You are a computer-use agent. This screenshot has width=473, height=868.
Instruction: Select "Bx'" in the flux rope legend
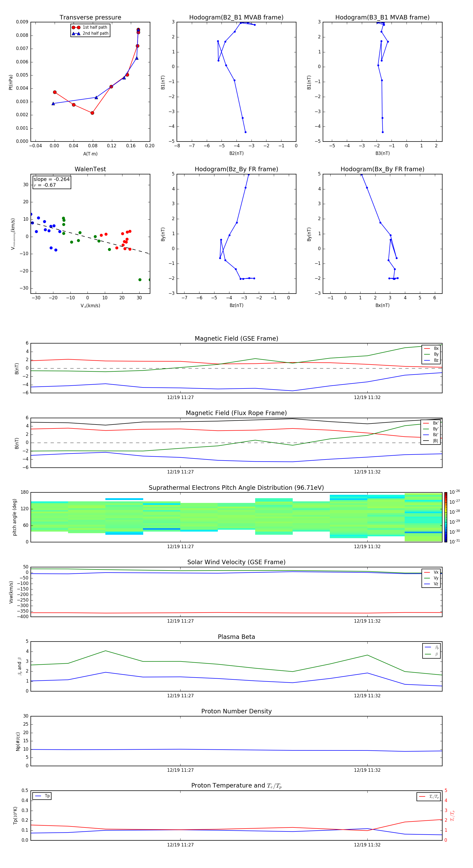431,423
